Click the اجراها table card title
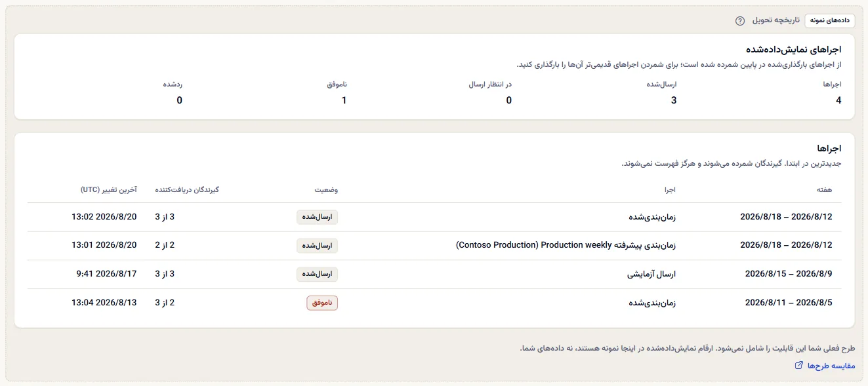Viewport: 868px width, 386px height. pyautogui.click(x=829, y=149)
